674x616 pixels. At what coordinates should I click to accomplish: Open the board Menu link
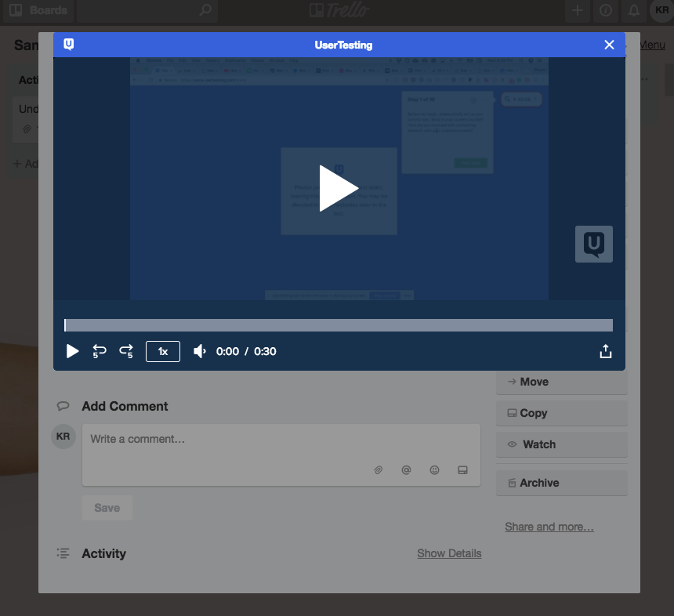[x=653, y=45]
